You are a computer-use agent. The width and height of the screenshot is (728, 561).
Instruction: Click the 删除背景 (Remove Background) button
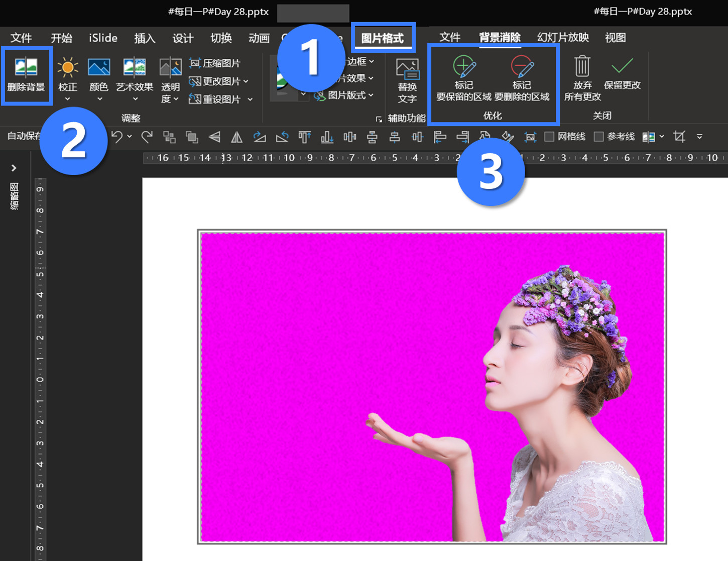[x=26, y=74]
